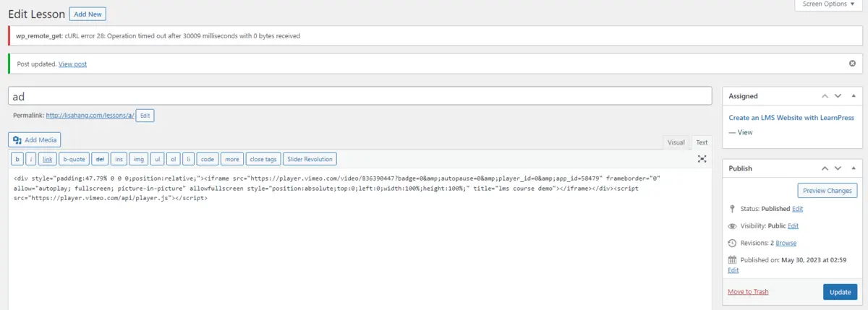This screenshot has height=310, width=868.
Task: Insert deleted text with del button
Action: point(99,159)
